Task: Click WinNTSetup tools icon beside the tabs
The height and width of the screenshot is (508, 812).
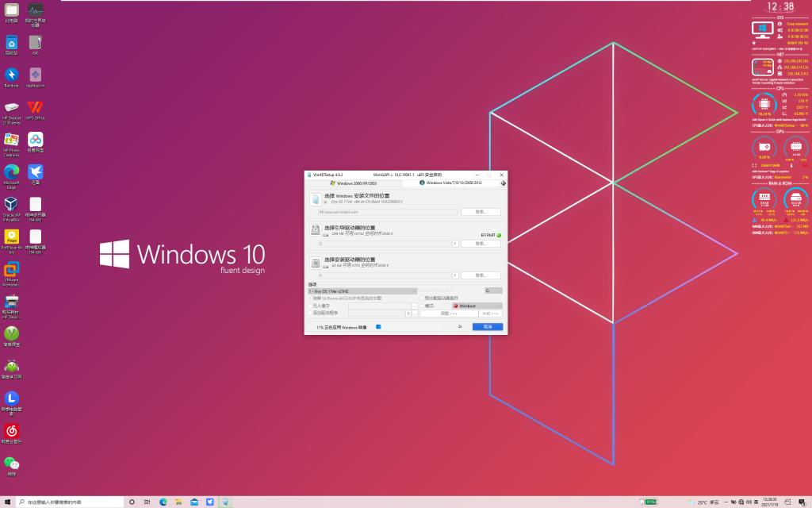Action: pos(503,183)
